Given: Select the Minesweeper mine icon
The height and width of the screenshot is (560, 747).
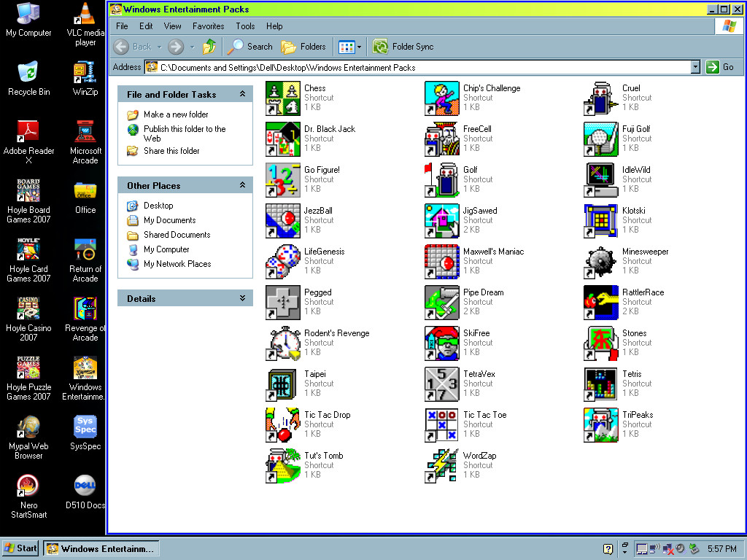Looking at the screenshot, I should 601,262.
